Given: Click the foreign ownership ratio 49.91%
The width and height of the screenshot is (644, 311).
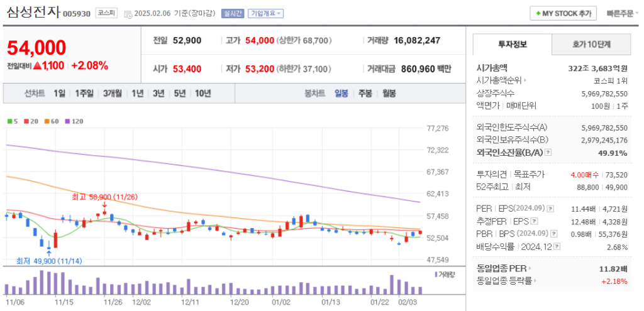Looking at the screenshot, I should [613, 153].
